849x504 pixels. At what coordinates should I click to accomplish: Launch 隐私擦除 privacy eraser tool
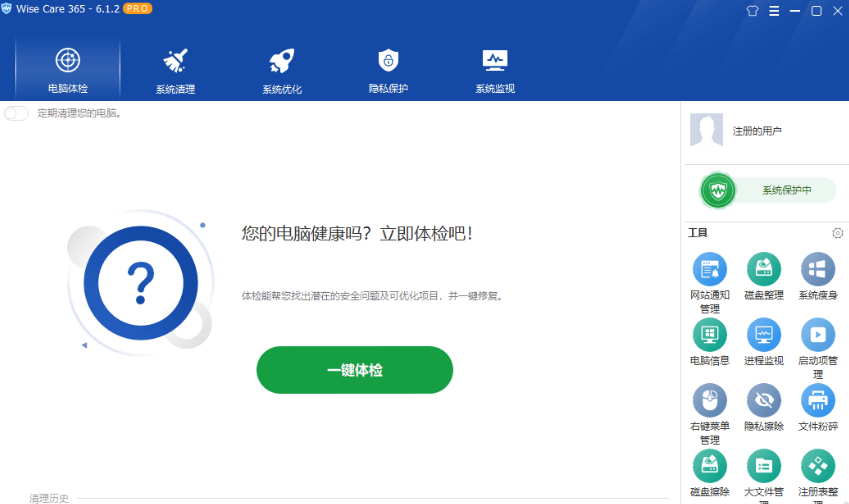(763, 407)
